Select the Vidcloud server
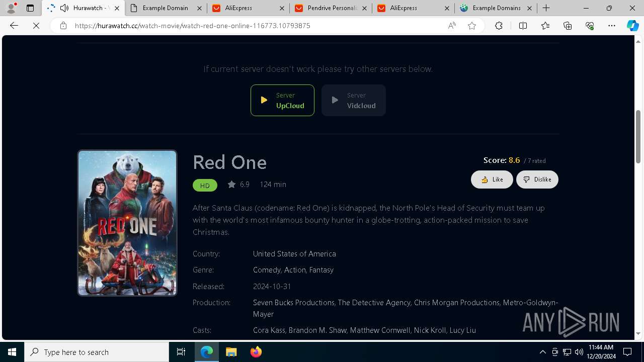This screenshot has height=362, width=644. (x=354, y=101)
